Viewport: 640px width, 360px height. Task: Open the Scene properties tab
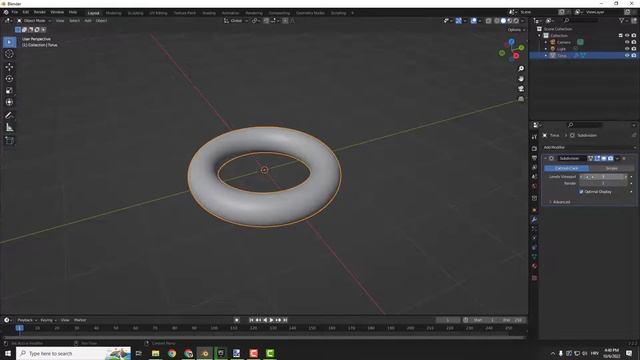pos(534,177)
